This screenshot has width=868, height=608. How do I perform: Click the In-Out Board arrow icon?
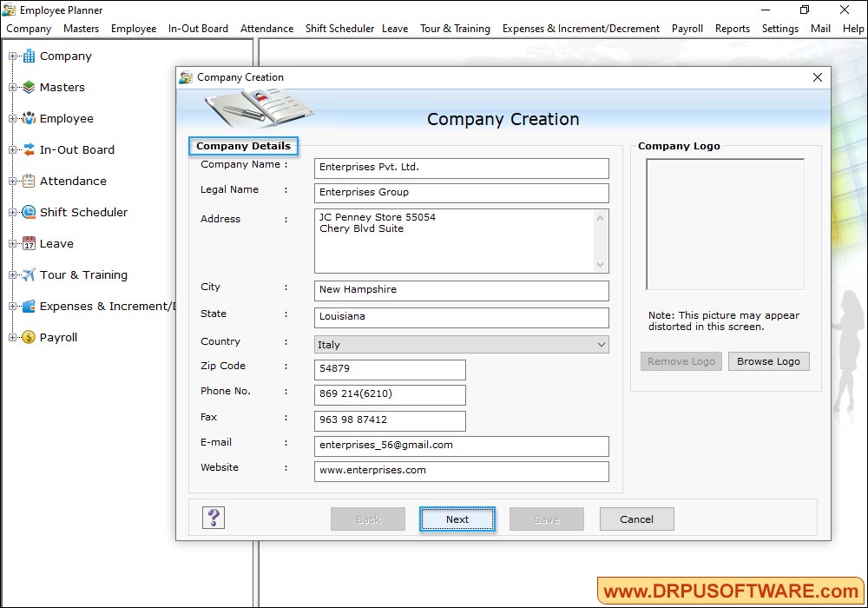(x=28, y=149)
